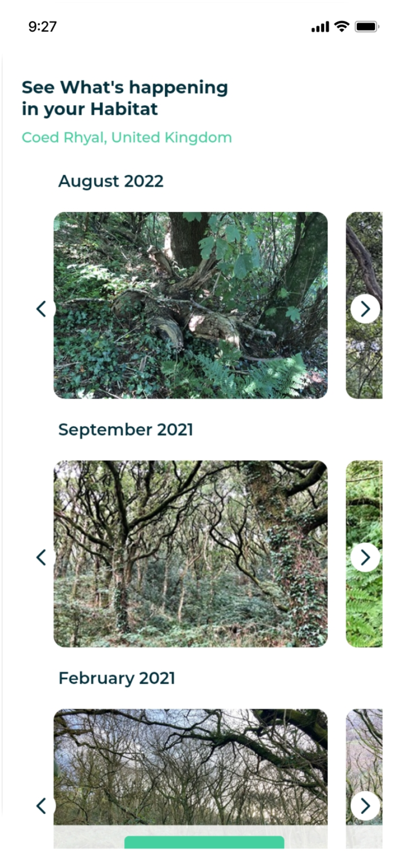Select the February 2021 section heading

point(117,678)
